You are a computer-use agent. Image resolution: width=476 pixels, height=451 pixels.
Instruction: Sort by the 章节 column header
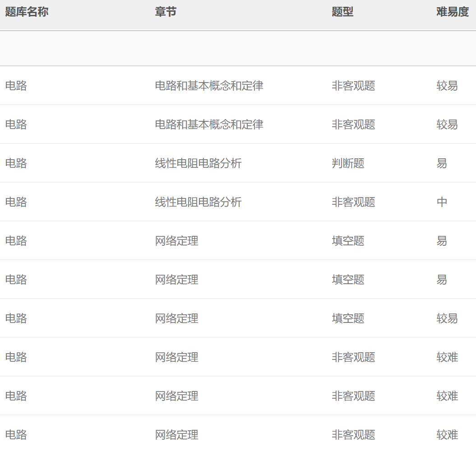[x=166, y=12]
